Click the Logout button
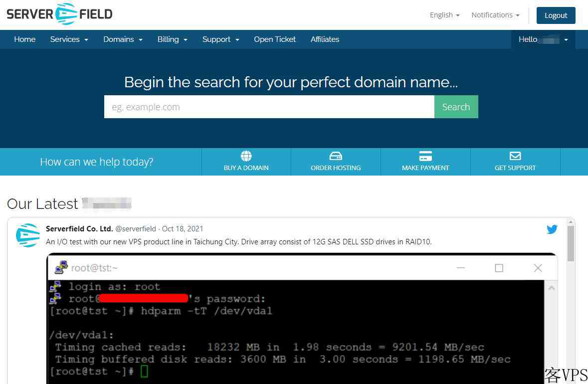The height and width of the screenshot is (384, 588). [x=556, y=15]
